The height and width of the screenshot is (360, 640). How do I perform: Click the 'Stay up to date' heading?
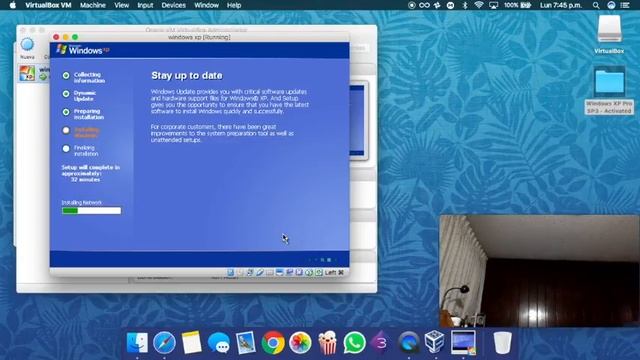pyautogui.click(x=187, y=76)
